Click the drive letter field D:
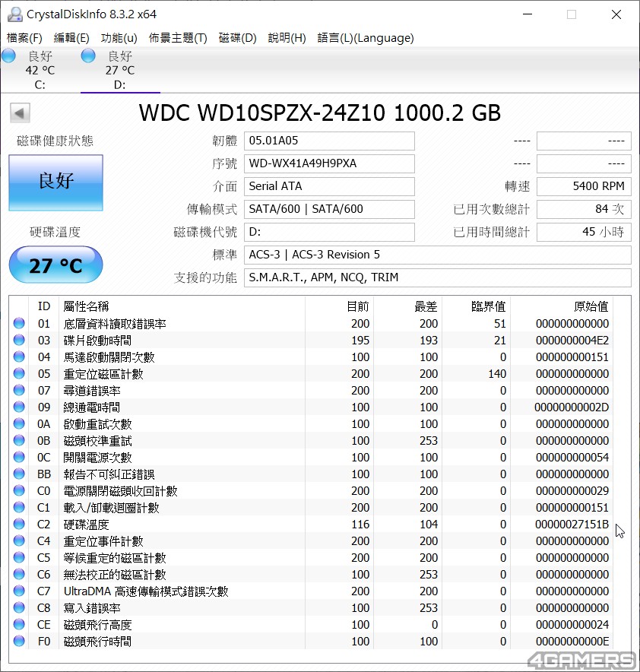640x672 pixels. click(329, 232)
